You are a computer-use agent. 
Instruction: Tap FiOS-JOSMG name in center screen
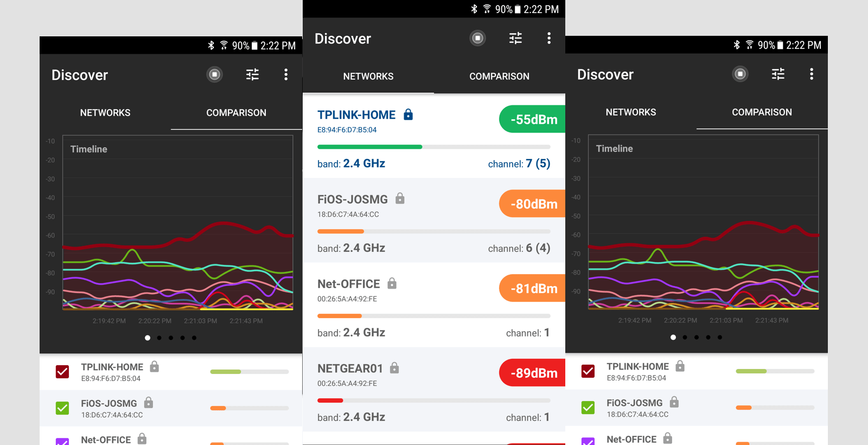(x=353, y=200)
